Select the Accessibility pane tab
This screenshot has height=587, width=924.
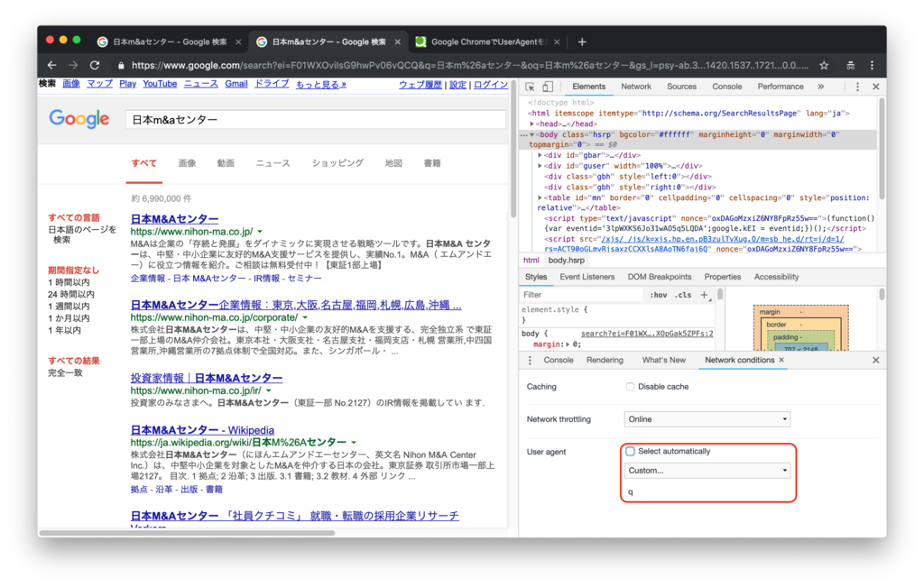[x=776, y=277]
